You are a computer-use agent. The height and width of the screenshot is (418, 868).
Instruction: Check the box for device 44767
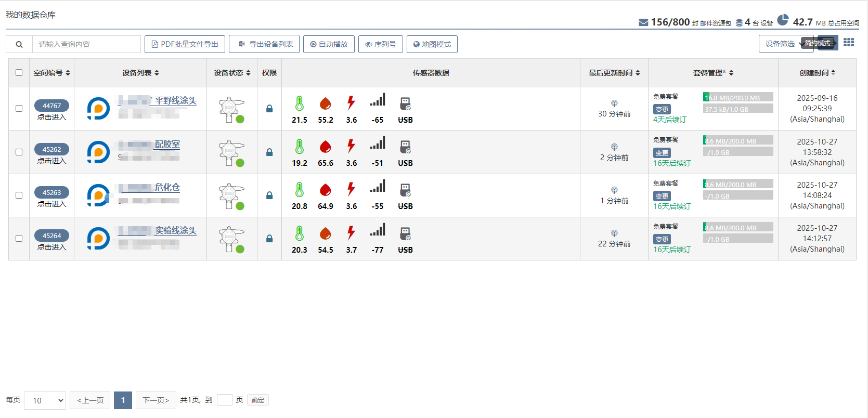click(x=19, y=109)
